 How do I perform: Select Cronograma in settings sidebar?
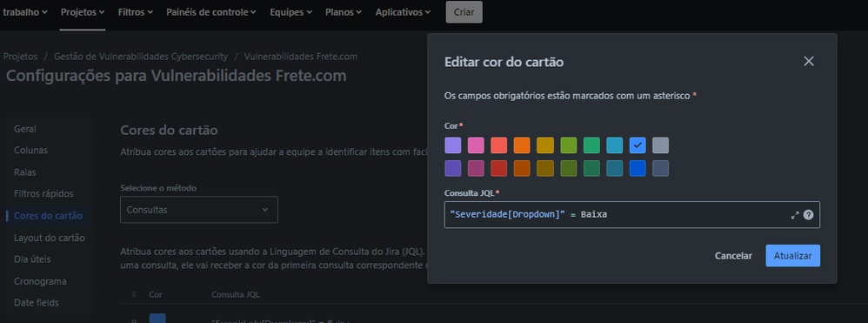pyautogui.click(x=40, y=281)
